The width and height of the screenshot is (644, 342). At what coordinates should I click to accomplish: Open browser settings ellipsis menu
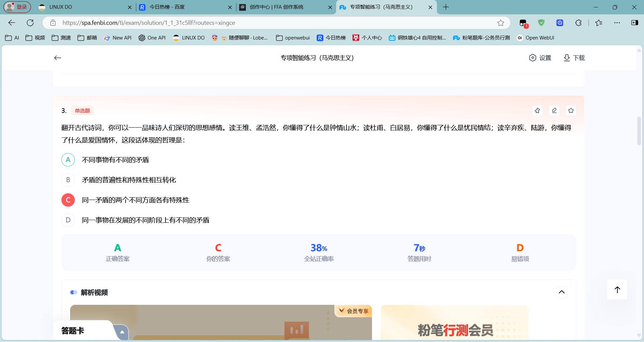pos(617,23)
